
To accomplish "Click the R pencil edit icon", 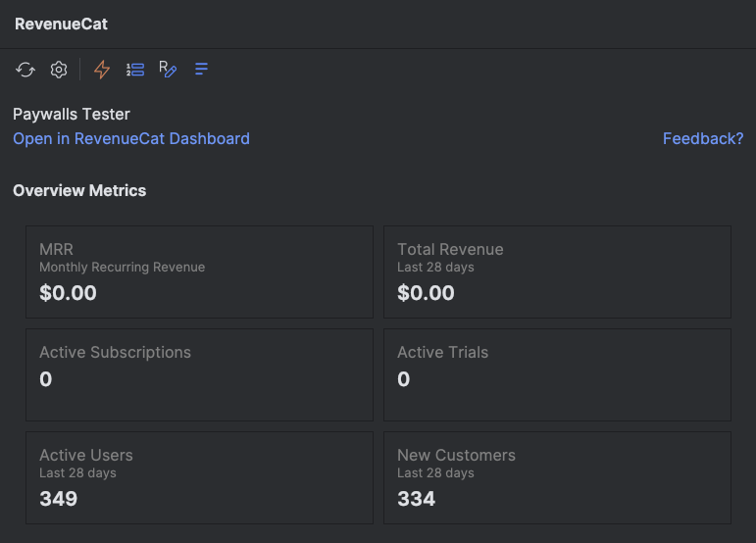I will point(168,69).
